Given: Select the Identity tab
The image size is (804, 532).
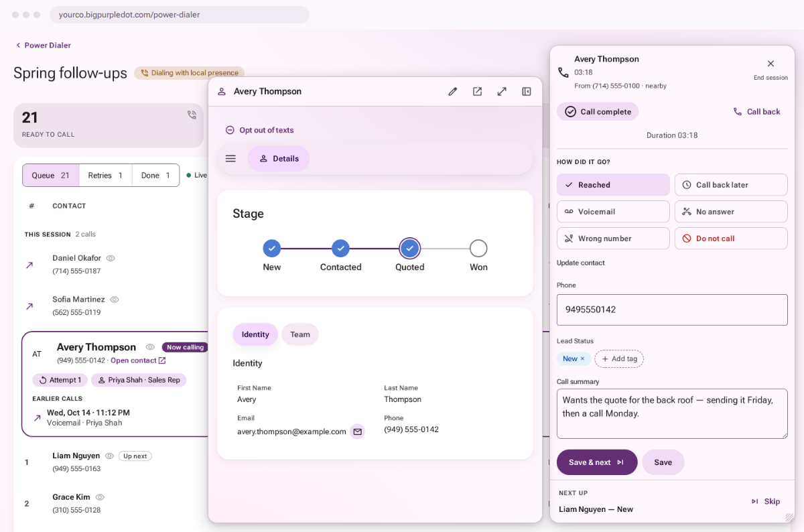Looking at the screenshot, I should pyautogui.click(x=255, y=334).
